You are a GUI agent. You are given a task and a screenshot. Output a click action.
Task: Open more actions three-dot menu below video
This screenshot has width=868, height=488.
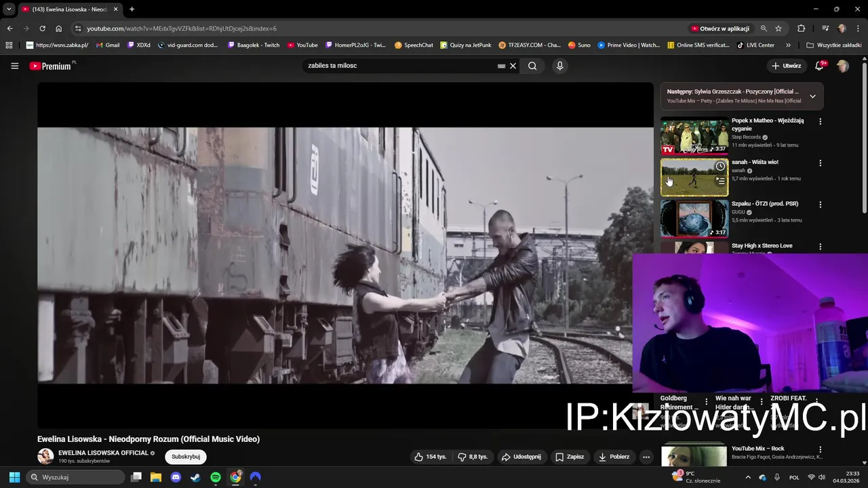pyautogui.click(x=646, y=457)
